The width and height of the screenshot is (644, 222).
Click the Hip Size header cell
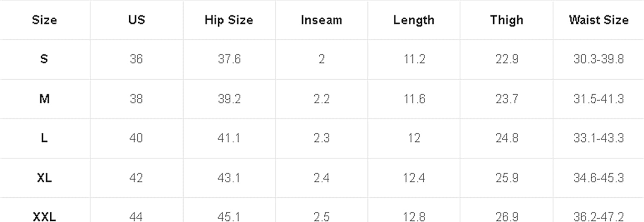[229, 20]
